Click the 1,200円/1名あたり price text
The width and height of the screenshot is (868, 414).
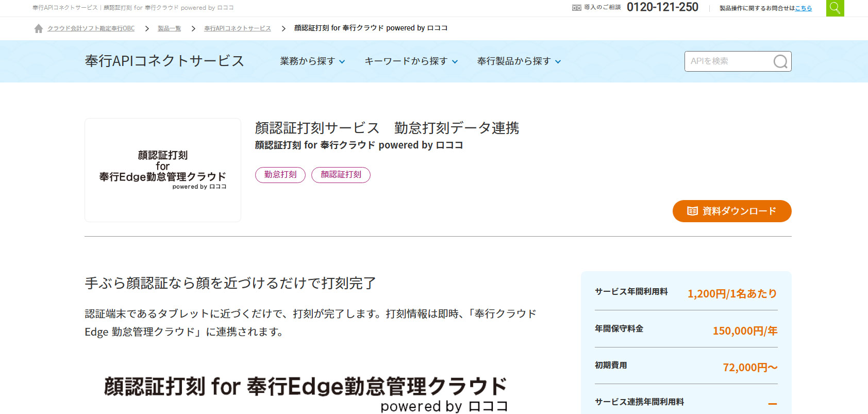click(x=732, y=294)
